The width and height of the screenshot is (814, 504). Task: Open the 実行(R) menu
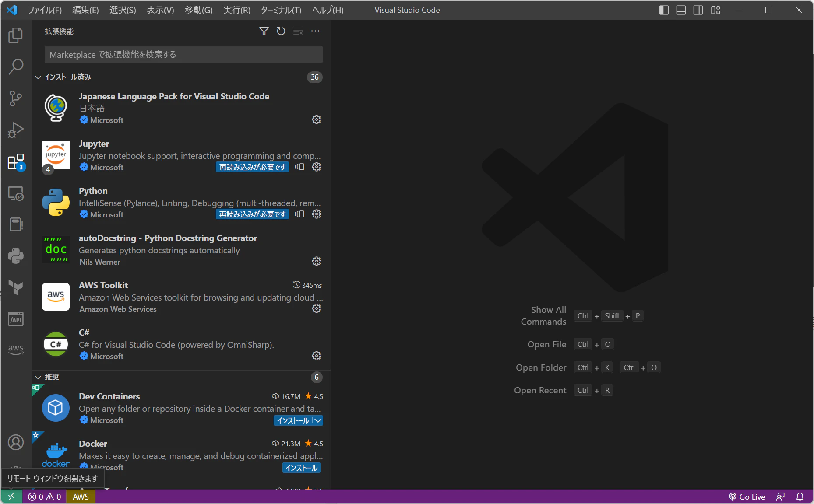pos(237,10)
